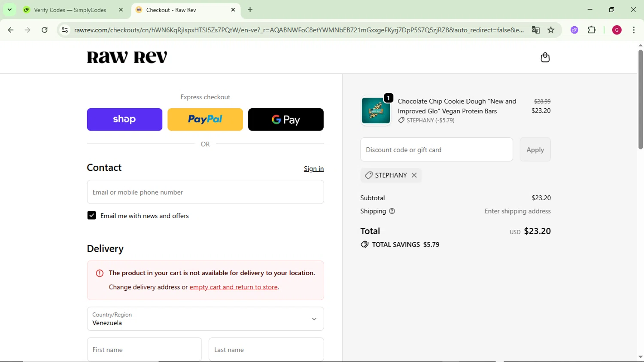This screenshot has height=362, width=644.
Task: Open Chrome's three-dot menu
Action: coord(634,30)
